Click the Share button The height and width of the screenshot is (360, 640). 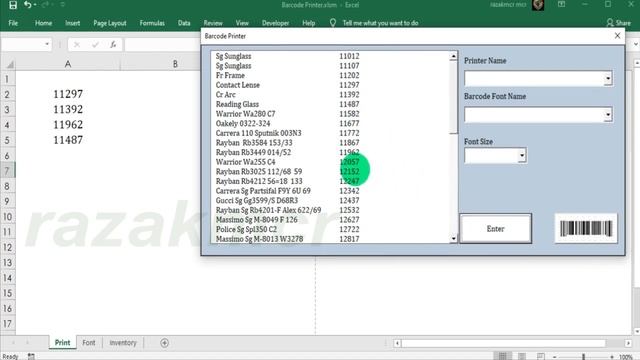619,23
